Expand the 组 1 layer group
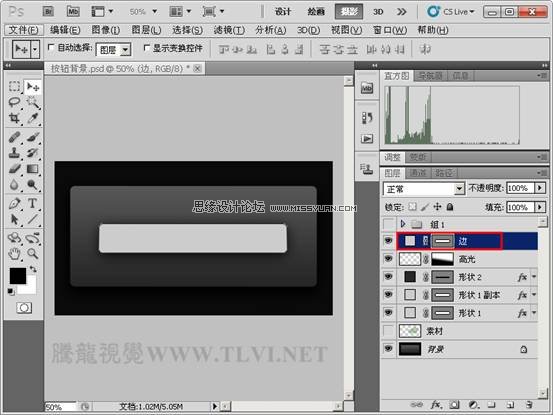Image resolution: width=553 pixels, height=415 pixels. pyautogui.click(x=403, y=224)
